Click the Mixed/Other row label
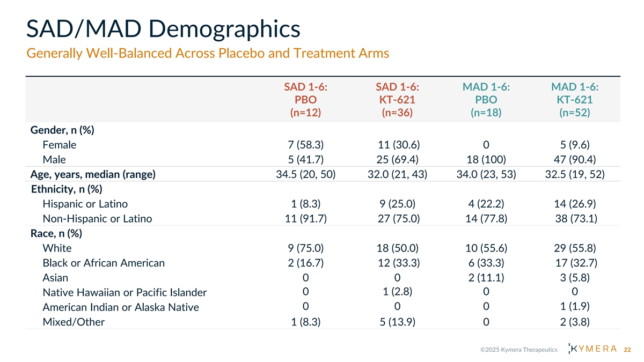 click(74, 322)
